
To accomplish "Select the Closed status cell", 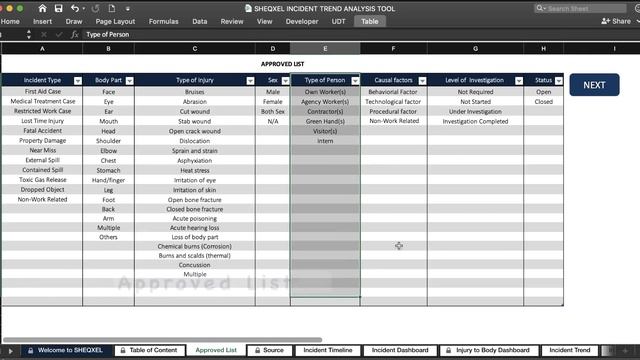I will 544,102.
